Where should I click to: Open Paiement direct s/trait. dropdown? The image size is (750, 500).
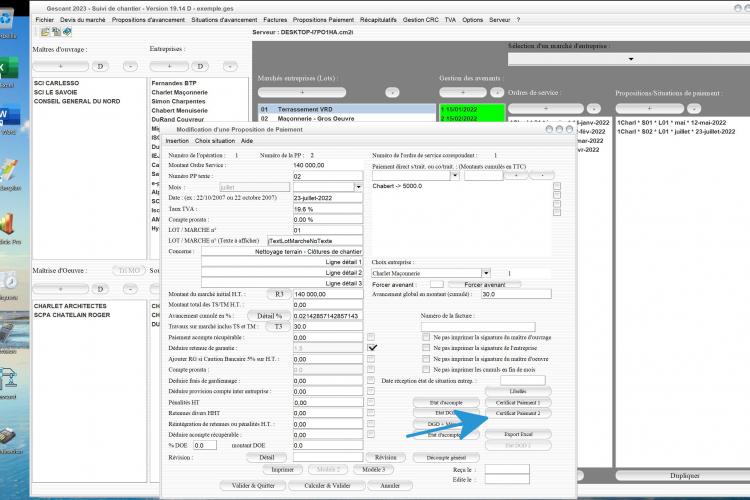(455, 176)
